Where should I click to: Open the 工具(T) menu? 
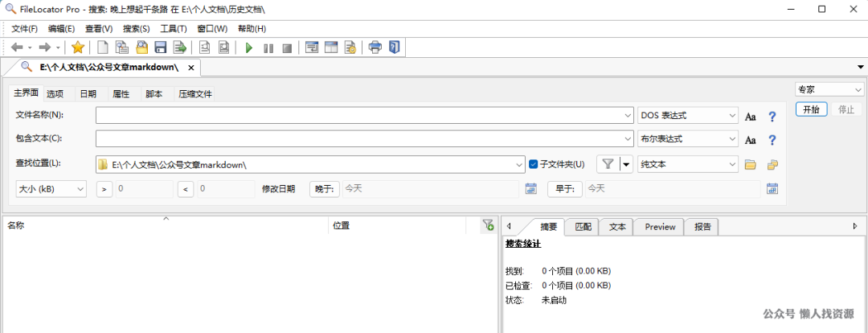pyautogui.click(x=174, y=29)
